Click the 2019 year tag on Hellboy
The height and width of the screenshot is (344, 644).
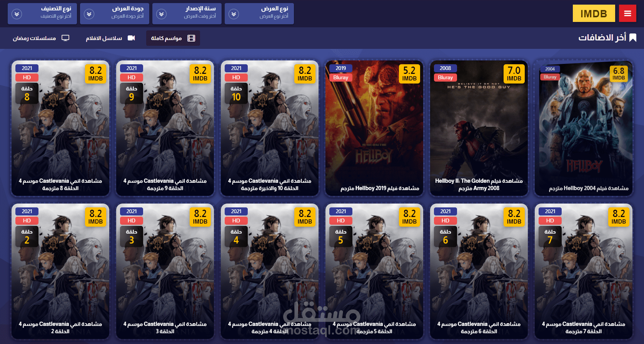pyautogui.click(x=341, y=68)
